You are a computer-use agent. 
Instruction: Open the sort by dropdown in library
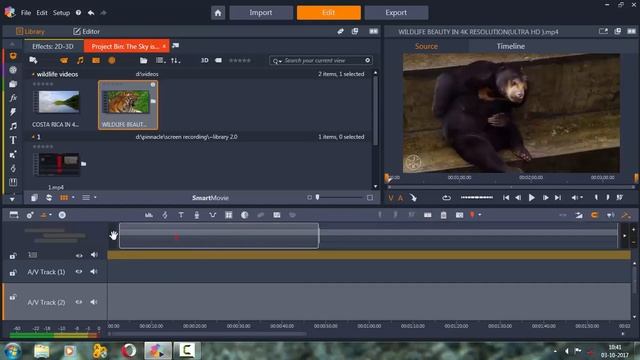click(x=176, y=60)
